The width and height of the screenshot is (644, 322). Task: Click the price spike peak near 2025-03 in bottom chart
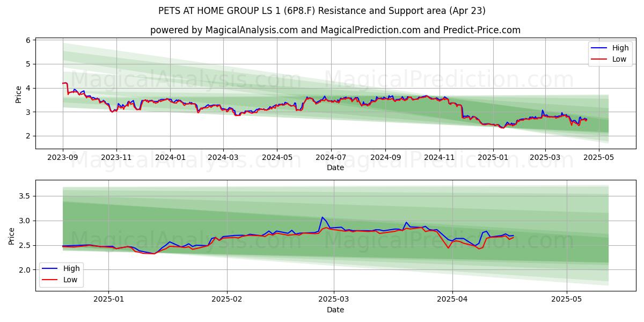click(322, 217)
